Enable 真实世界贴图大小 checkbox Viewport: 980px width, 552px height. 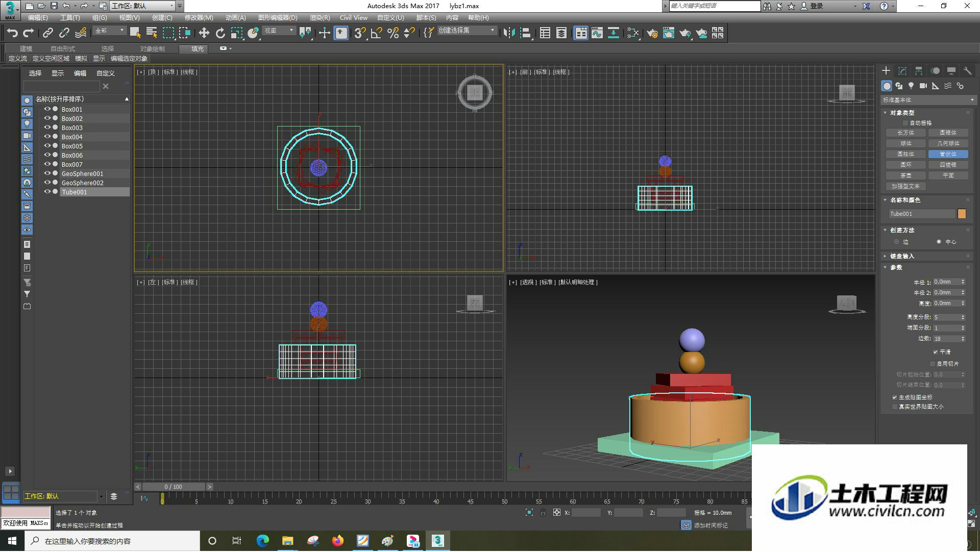pos(895,407)
